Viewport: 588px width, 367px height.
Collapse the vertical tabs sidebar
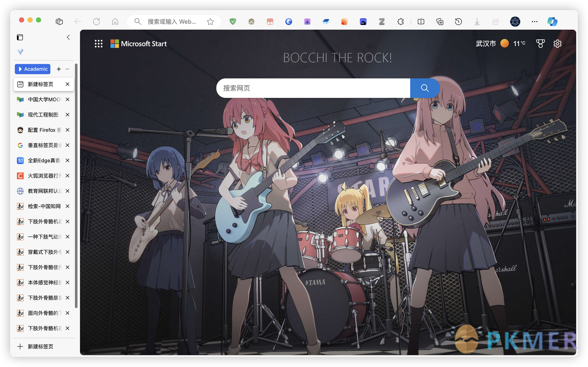pos(68,37)
